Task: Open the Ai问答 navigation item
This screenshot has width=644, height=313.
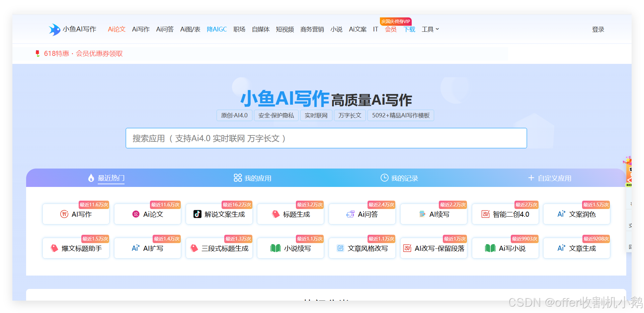Action: coord(165,29)
